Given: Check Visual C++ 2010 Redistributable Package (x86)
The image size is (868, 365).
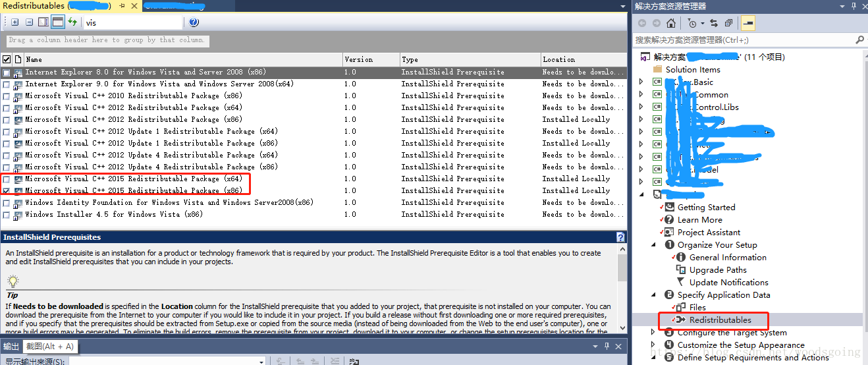Looking at the screenshot, I should click(x=7, y=96).
